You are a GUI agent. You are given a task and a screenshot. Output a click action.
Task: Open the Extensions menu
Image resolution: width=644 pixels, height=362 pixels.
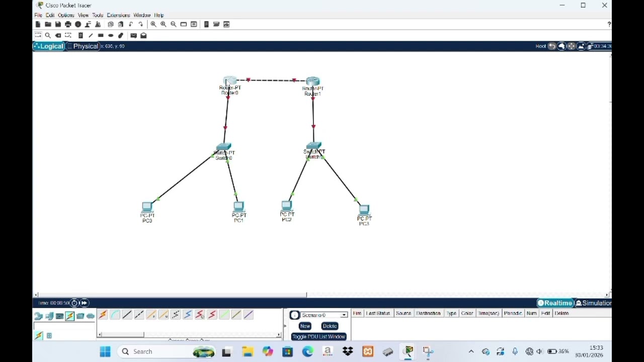[x=118, y=15]
